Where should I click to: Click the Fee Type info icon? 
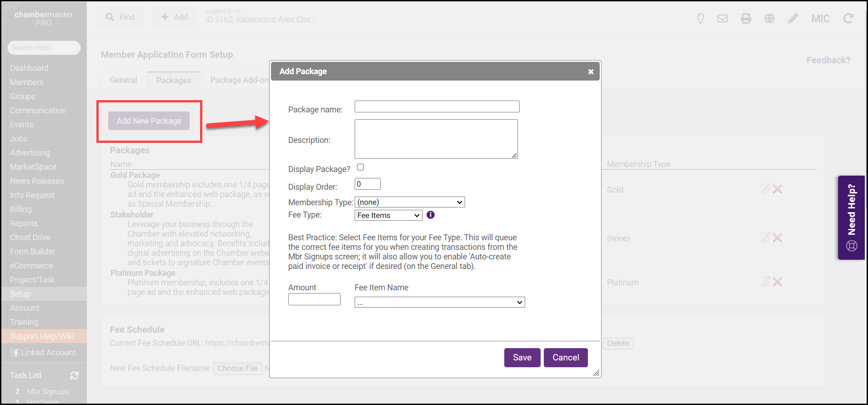431,215
